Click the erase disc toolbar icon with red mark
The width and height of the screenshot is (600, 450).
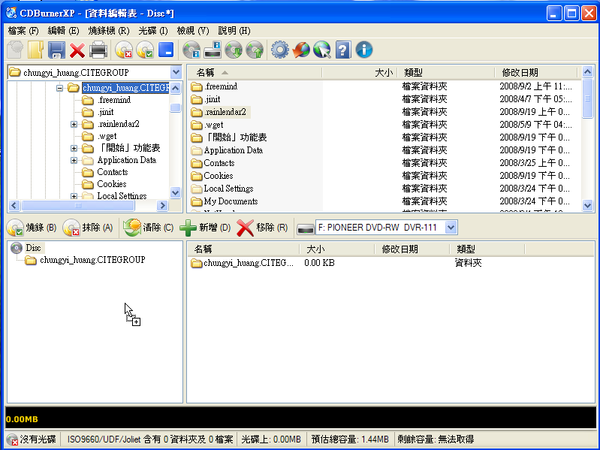pyautogui.click(x=124, y=50)
